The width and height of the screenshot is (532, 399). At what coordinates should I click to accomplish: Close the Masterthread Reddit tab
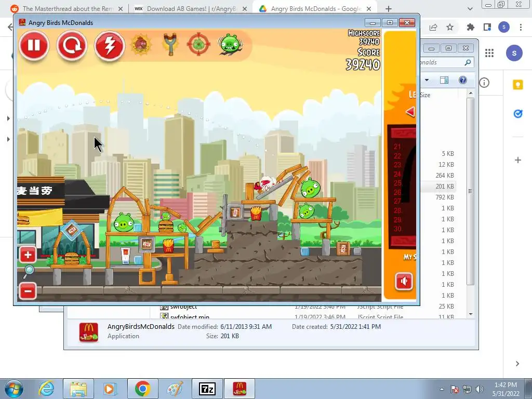pos(121,9)
